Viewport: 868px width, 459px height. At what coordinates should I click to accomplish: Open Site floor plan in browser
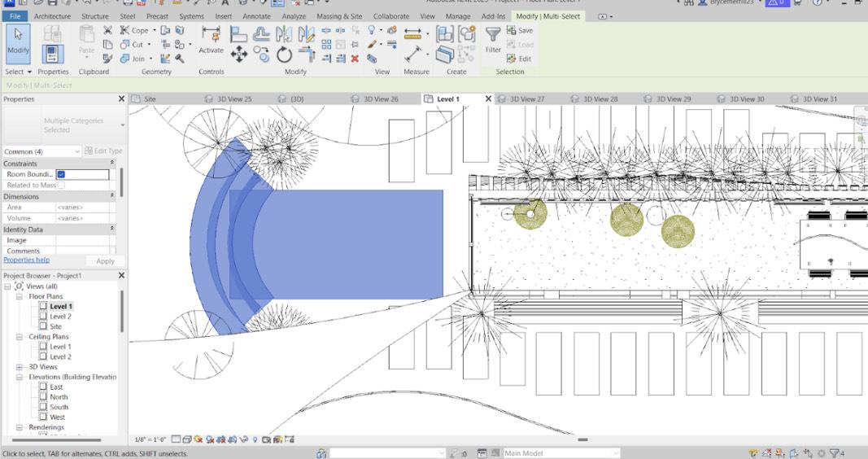55,326
